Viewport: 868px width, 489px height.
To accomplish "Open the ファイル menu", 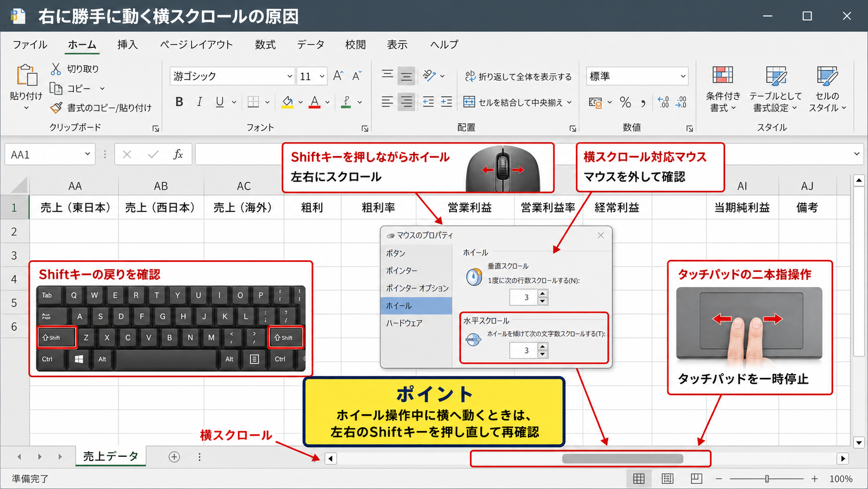I will coord(30,45).
